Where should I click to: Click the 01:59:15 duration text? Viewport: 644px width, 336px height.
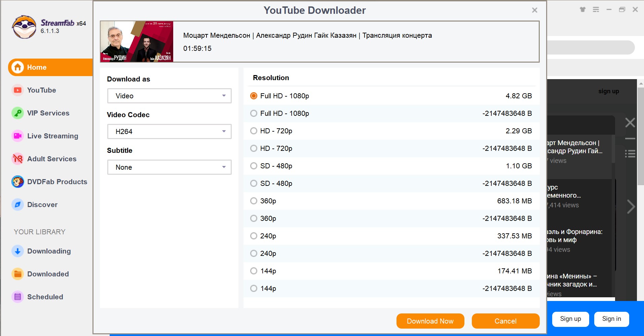(197, 48)
